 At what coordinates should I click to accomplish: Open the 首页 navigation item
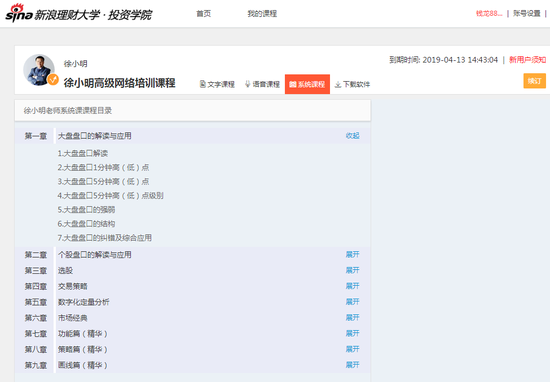(203, 14)
